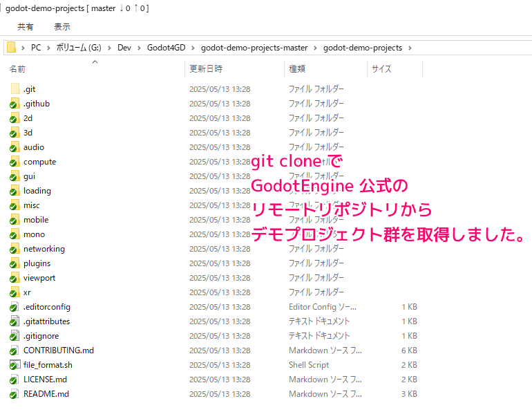Click the .github folder icon
This screenshot has height=412, width=532.
pos(15,104)
